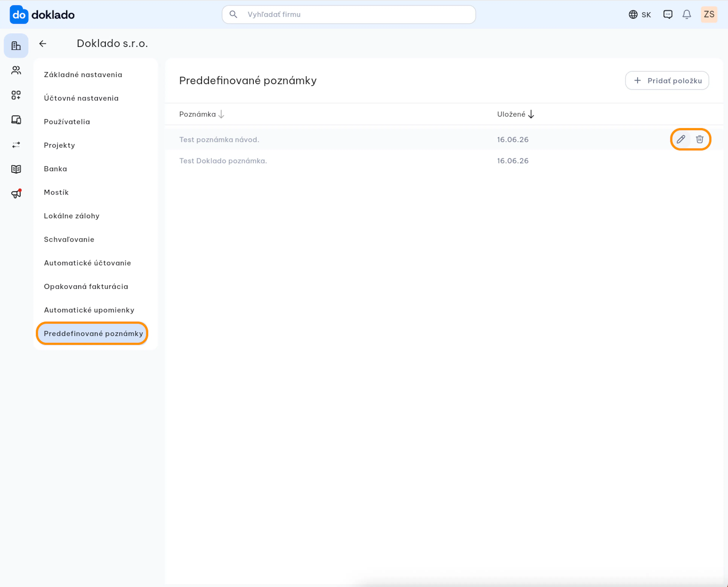Image resolution: width=728 pixels, height=587 pixels.
Task: Open Opakovaná fakturácia settings
Action: click(x=86, y=286)
